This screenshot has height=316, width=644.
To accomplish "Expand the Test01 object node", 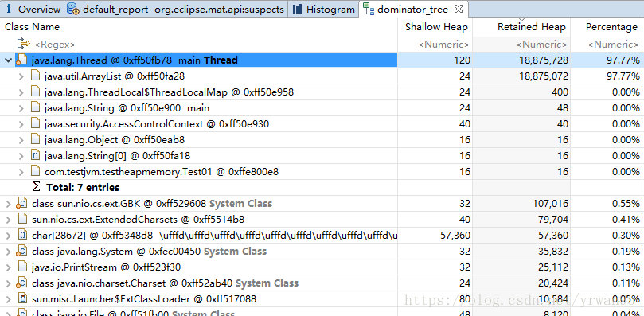I will (x=21, y=172).
